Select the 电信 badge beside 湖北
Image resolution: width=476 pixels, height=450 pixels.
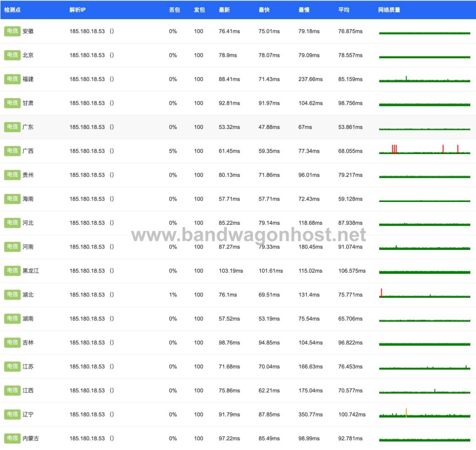click(12, 295)
